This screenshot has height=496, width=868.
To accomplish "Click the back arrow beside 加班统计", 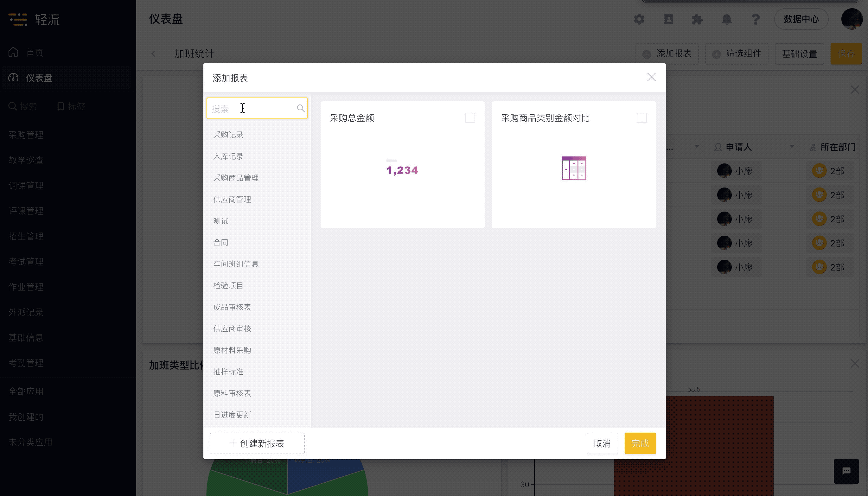I will tap(153, 54).
